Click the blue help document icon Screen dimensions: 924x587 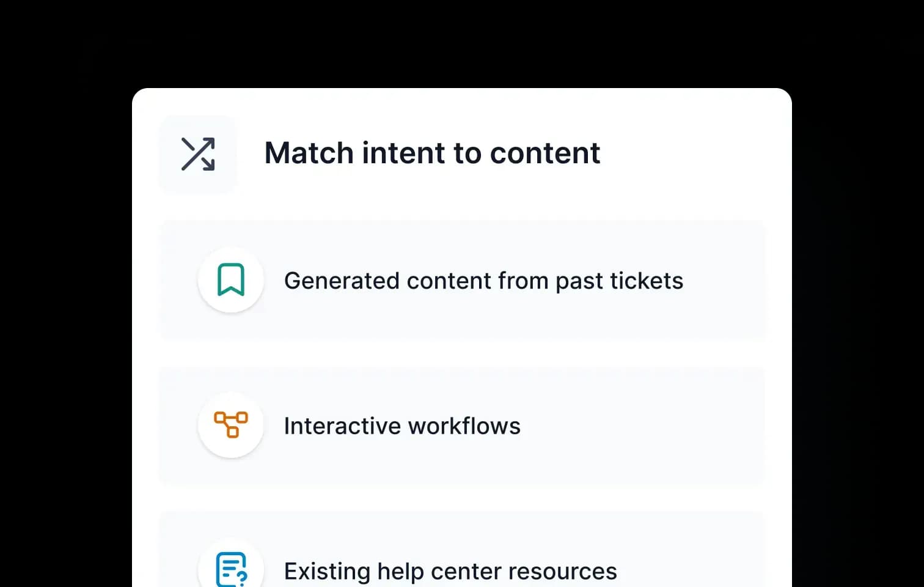(231, 569)
